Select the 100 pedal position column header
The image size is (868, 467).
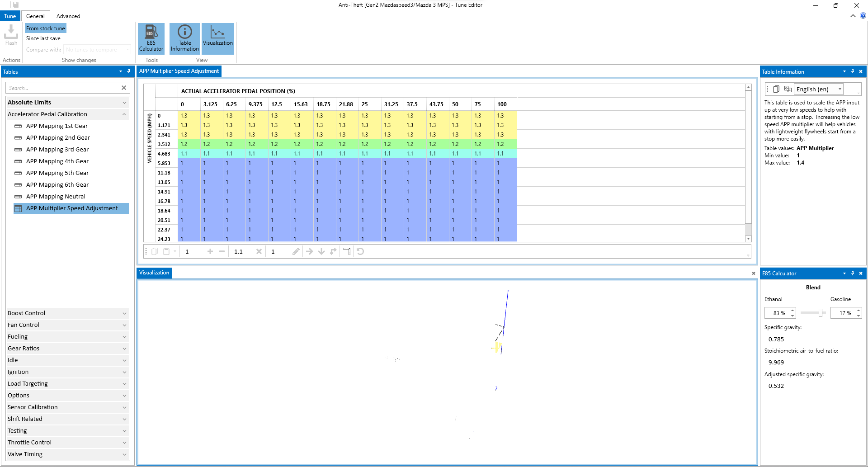pos(505,104)
